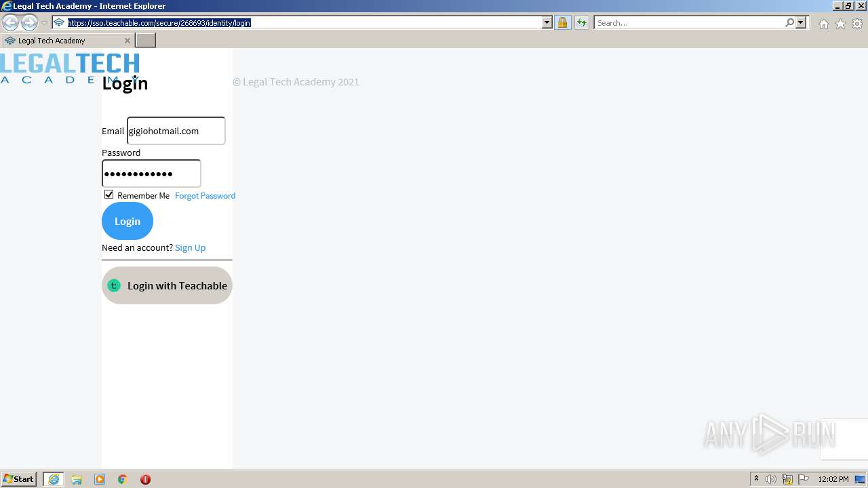Open the Forgot Password link

(x=205, y=196)
